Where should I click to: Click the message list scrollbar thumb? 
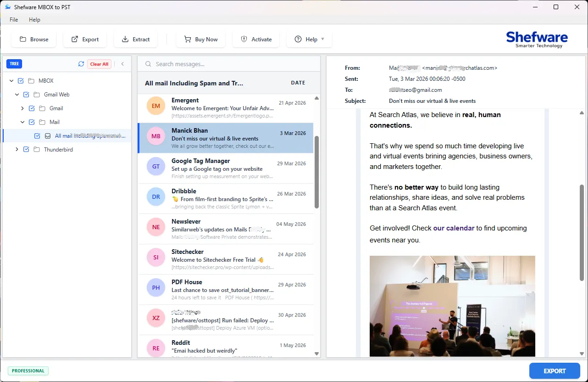tap(316, 172)
